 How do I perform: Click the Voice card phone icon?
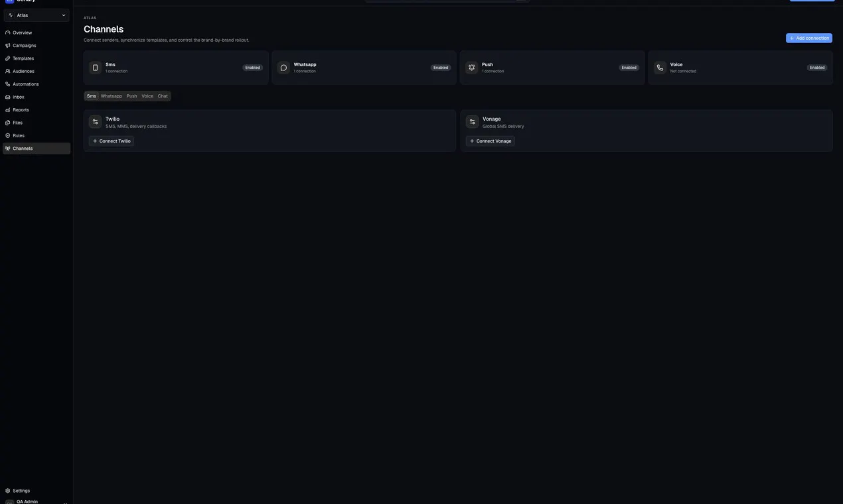[660, 68]
